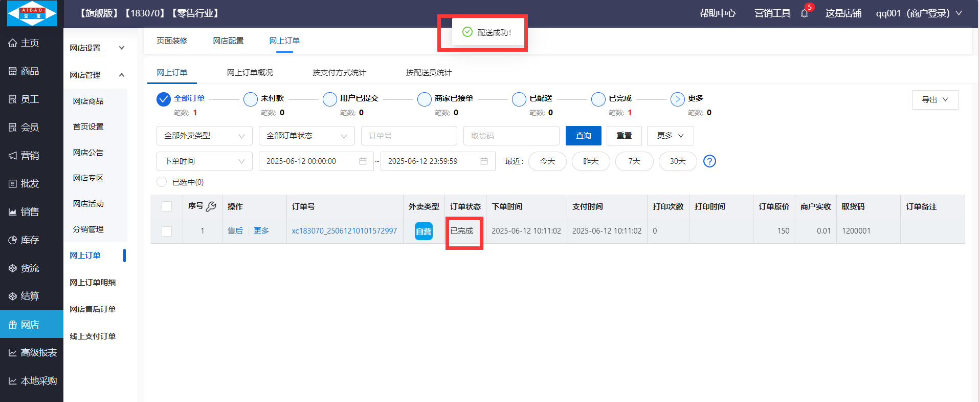Check the order row 1 checkbox
980x402 pixels.
167,231
